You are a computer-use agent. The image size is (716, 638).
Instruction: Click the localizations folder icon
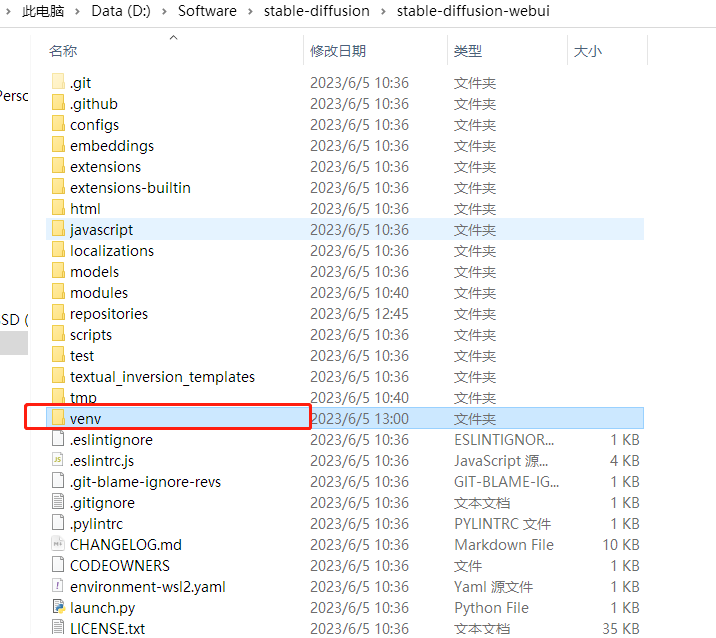(58, 250)
